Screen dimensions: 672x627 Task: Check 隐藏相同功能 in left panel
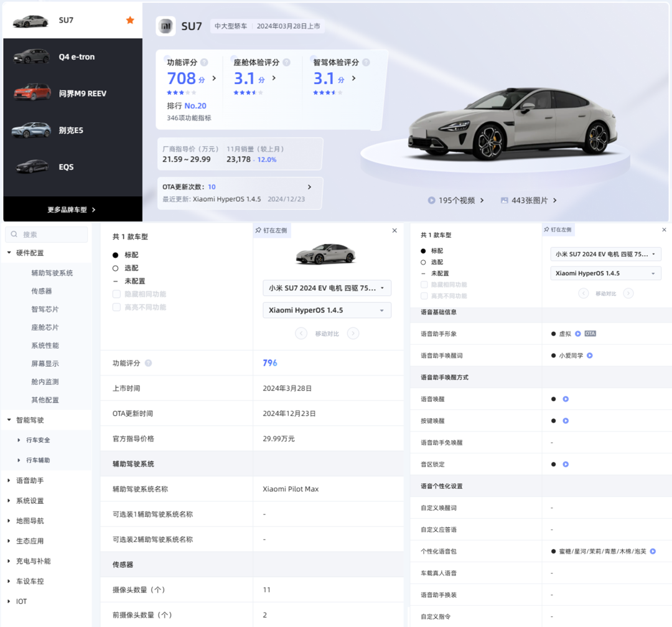116,294
